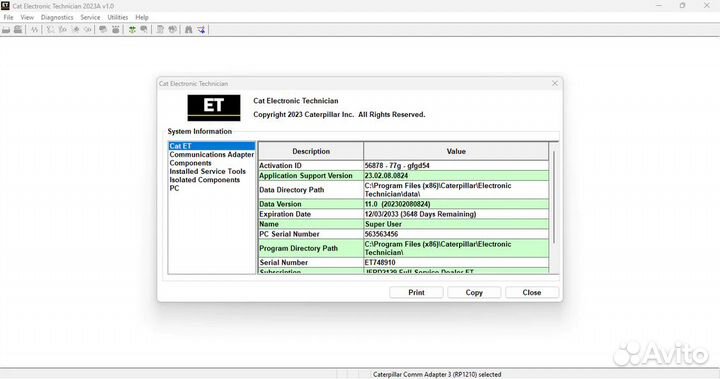Click the Configuration tool icon beside ECM Summary
Screen dimensions: 720x379
tap(116, 30)
